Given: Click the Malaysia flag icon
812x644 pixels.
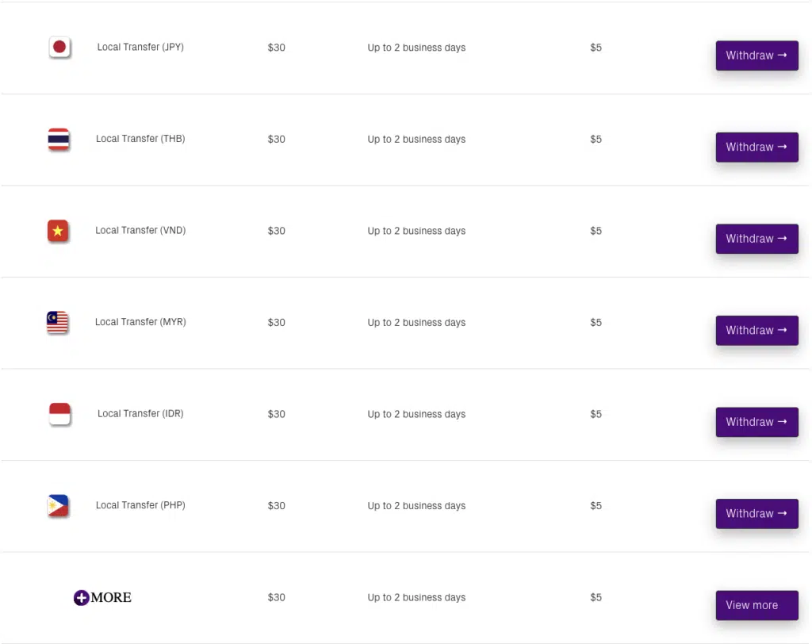Looking at the screenshot, I should (x=57, y=322).
